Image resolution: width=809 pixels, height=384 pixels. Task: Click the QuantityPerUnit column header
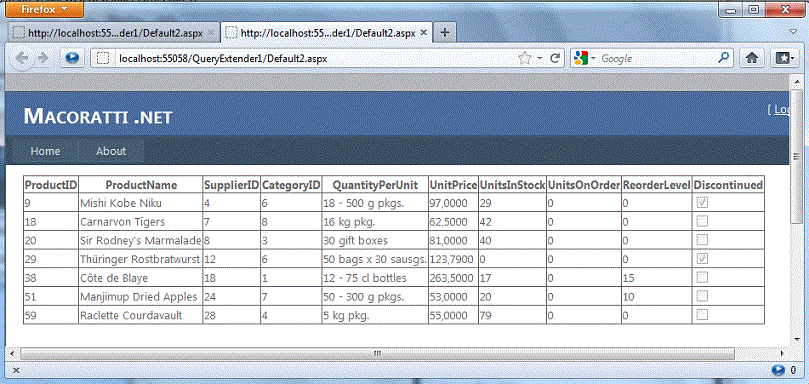tap(375, 184)
